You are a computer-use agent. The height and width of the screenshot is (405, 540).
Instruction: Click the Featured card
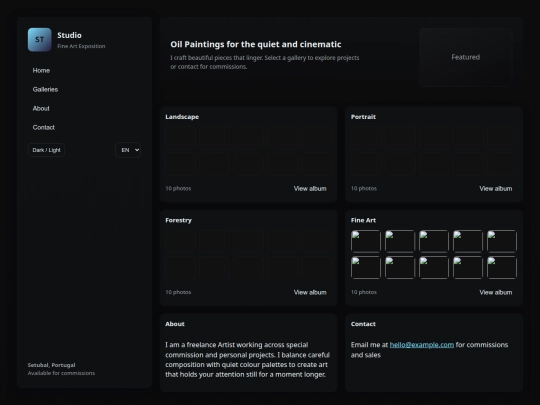tap(466, 57)
